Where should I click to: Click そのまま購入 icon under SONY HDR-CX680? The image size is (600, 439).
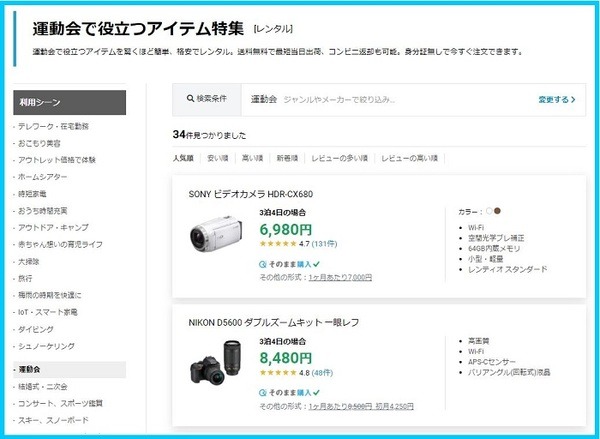pyautogui.click(x=262, y=264)
